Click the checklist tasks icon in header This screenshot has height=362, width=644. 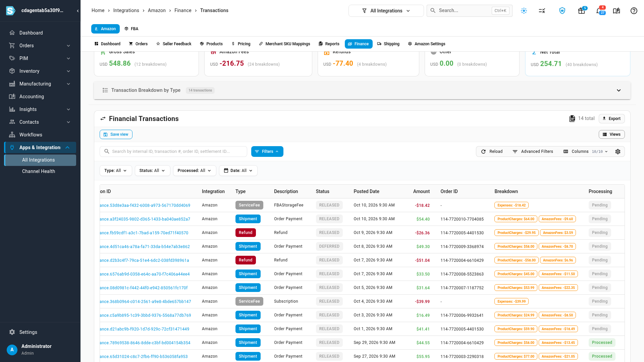pos(542,11)
